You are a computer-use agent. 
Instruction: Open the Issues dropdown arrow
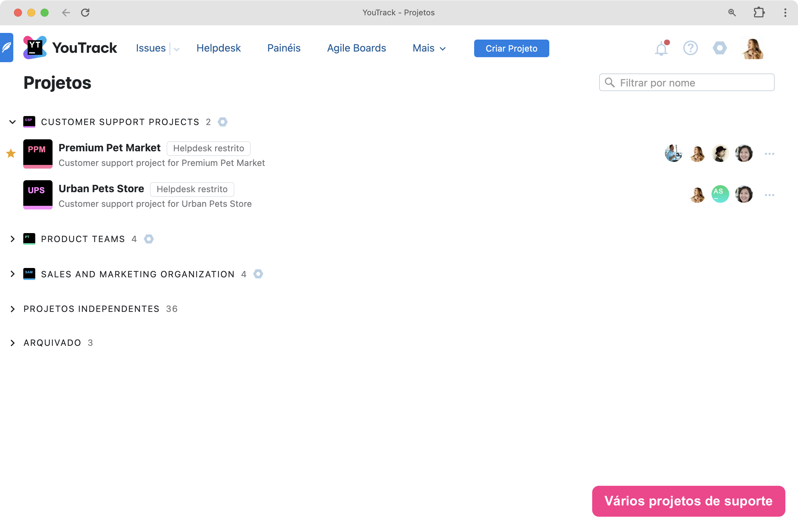[x=177, y=49]
